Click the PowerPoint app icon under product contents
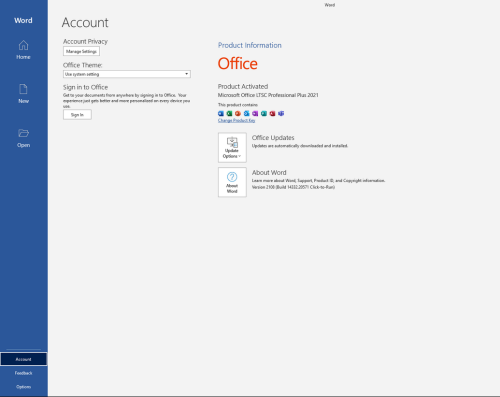 click(x=238, y=113)
